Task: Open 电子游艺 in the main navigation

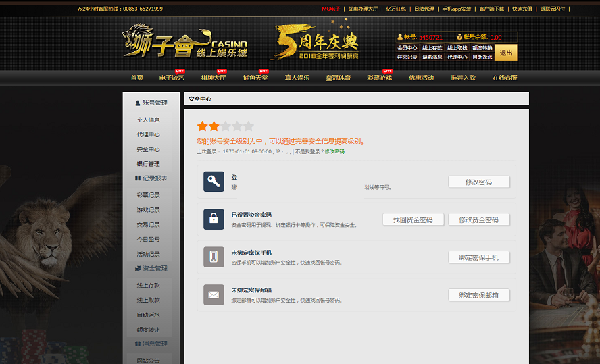Action: [x=171, y=78]
